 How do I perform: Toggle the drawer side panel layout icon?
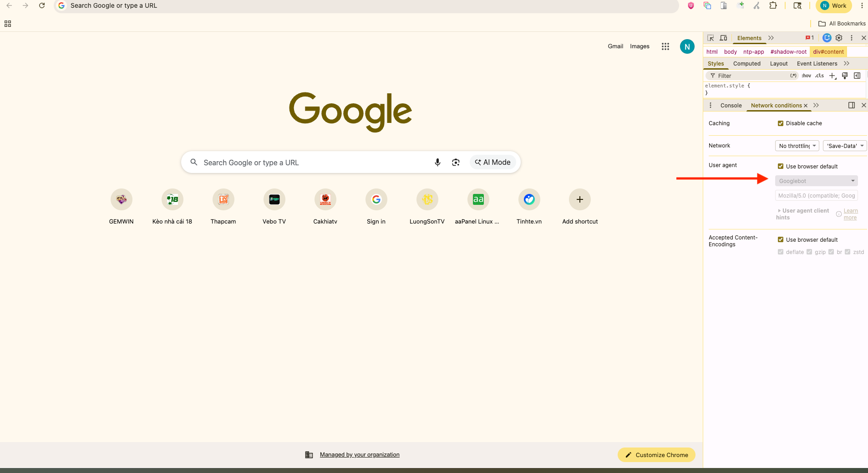point(852,105)
